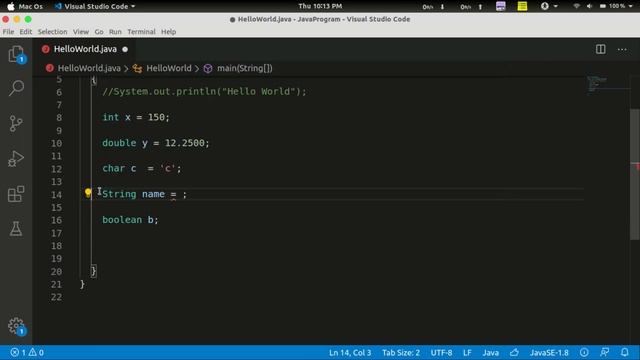Click the editor vertical scrollbar
Viewport: 640px width, 360px height.
click(634, 174)
